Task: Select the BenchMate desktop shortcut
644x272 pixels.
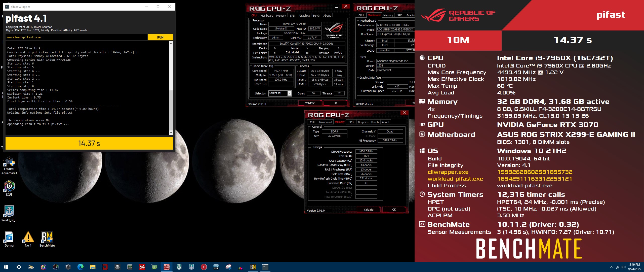Action: (x=47, y=239)
